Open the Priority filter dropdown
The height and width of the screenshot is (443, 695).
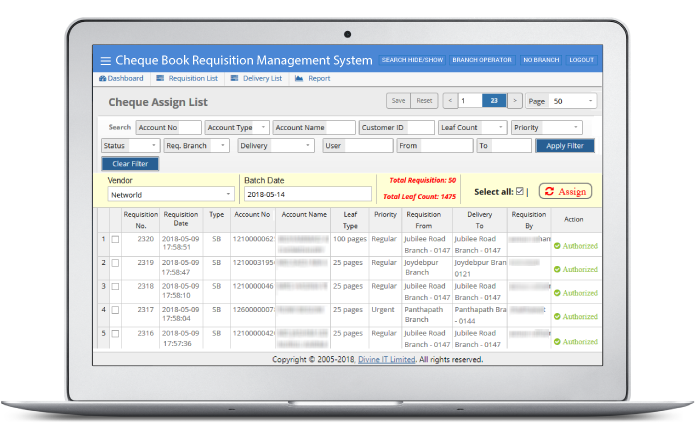[546, 128]
